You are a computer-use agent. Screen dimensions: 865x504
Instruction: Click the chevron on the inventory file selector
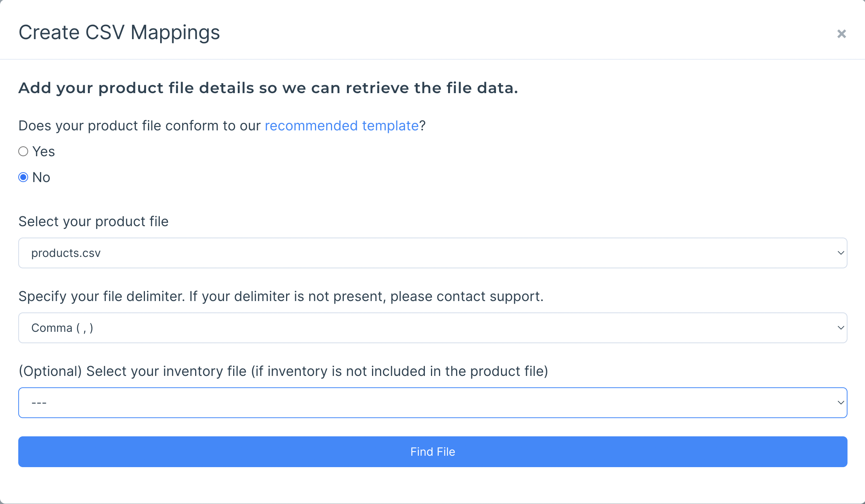(841, 403)
